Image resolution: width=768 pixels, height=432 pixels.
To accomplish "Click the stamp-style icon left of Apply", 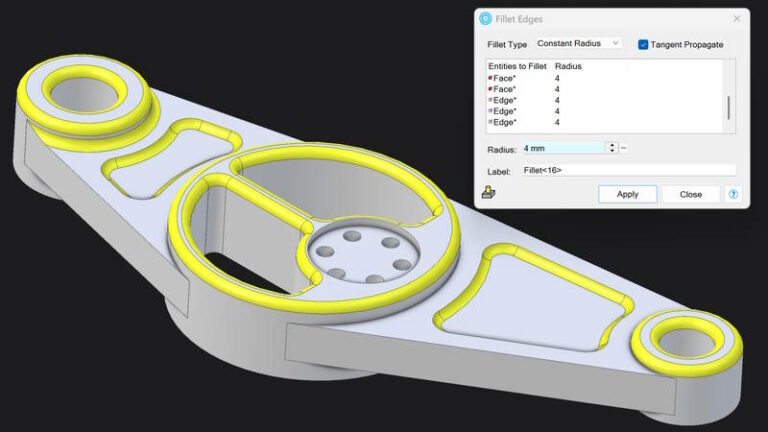I will coord(488,192).
